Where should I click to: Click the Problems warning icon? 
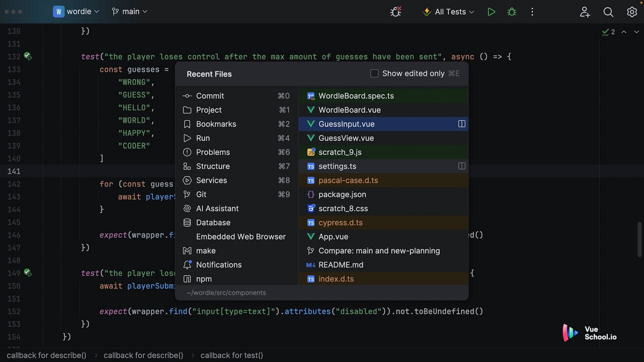(x=187, y=152)
